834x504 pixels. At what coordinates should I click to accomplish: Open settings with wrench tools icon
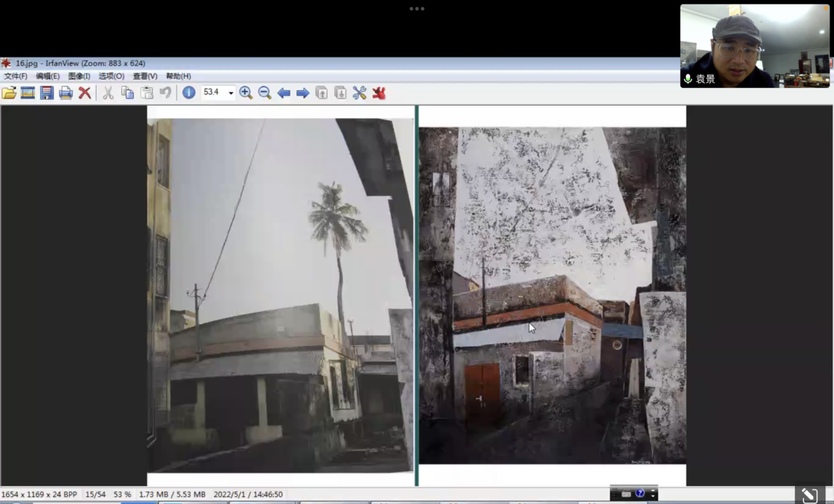(359, 93)
